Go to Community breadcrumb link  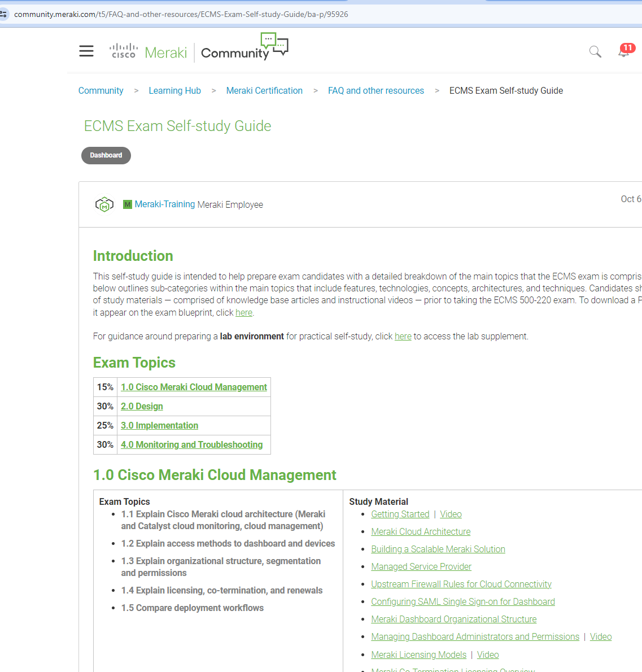click(101, 90)
